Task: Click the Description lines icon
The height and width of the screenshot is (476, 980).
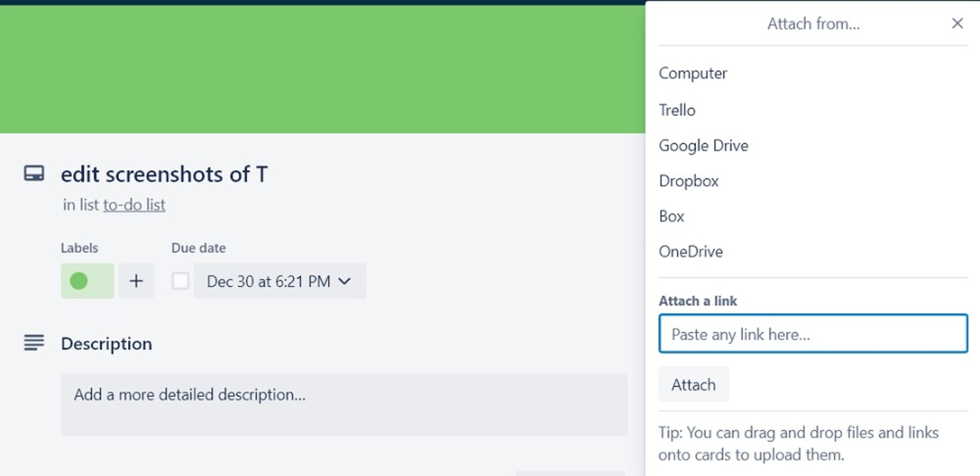Action: (34, 342)
